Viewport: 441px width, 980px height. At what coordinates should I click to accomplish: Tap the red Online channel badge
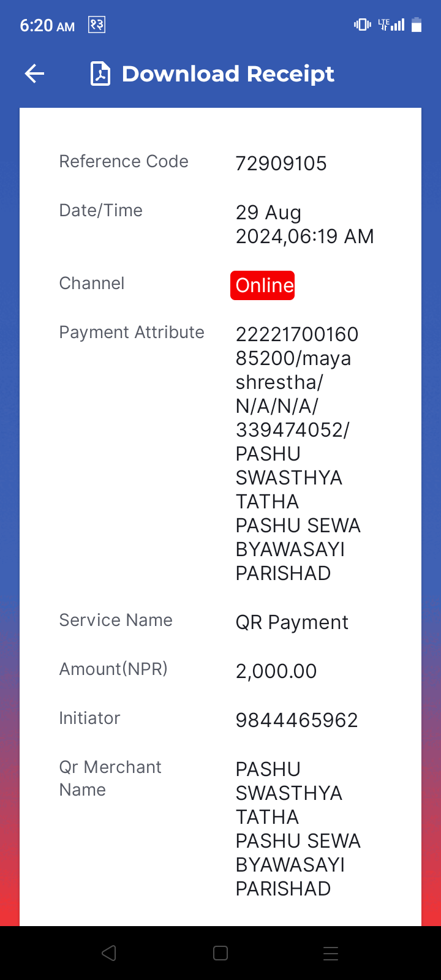tap(263, 285)
